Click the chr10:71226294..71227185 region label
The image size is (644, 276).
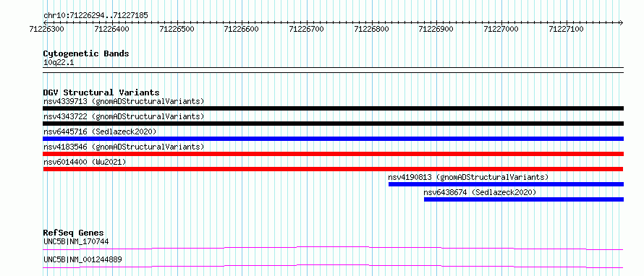click(96, 16)
